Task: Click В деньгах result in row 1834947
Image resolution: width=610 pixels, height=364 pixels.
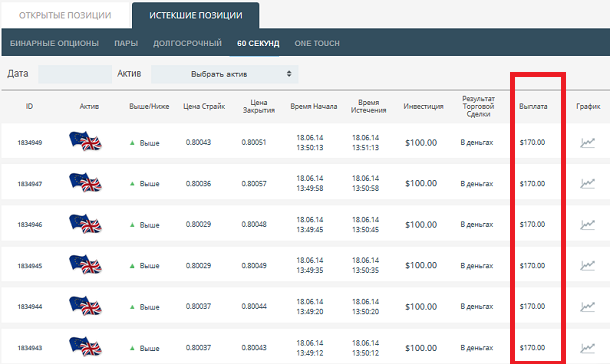Action: tap(477, 184)
